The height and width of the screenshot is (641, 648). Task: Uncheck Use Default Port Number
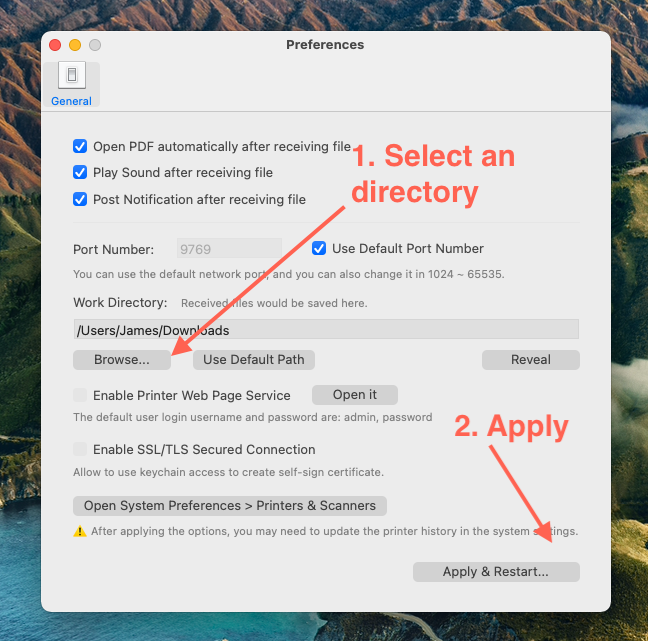(319, 248)
